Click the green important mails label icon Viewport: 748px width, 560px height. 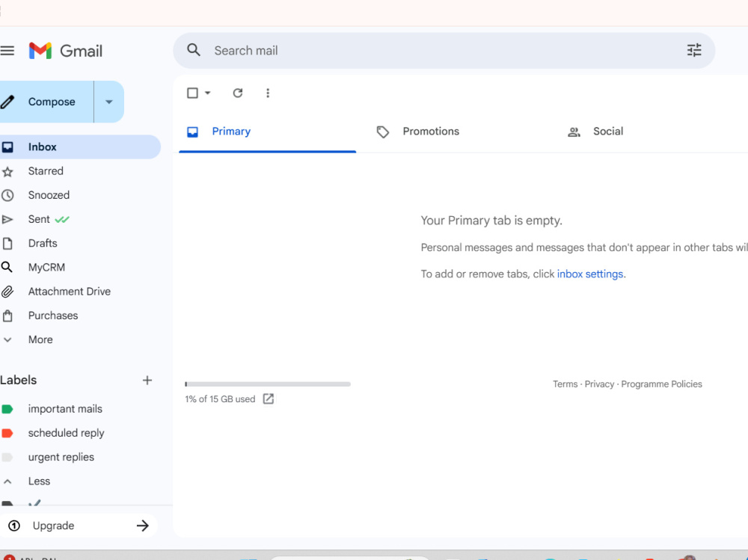tap(7, 409)
